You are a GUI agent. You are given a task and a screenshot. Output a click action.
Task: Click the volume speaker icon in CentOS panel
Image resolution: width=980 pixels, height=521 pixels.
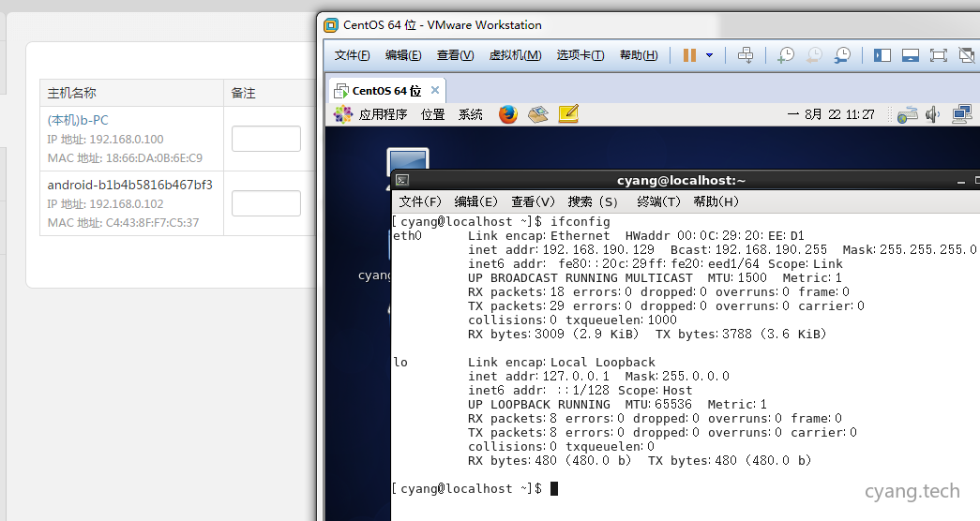point(932,114)
